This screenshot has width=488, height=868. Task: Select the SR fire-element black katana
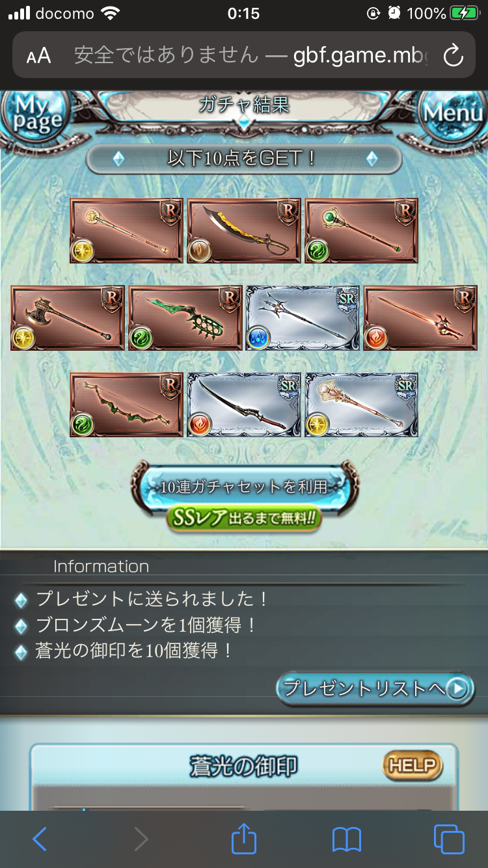coord(244,405)
